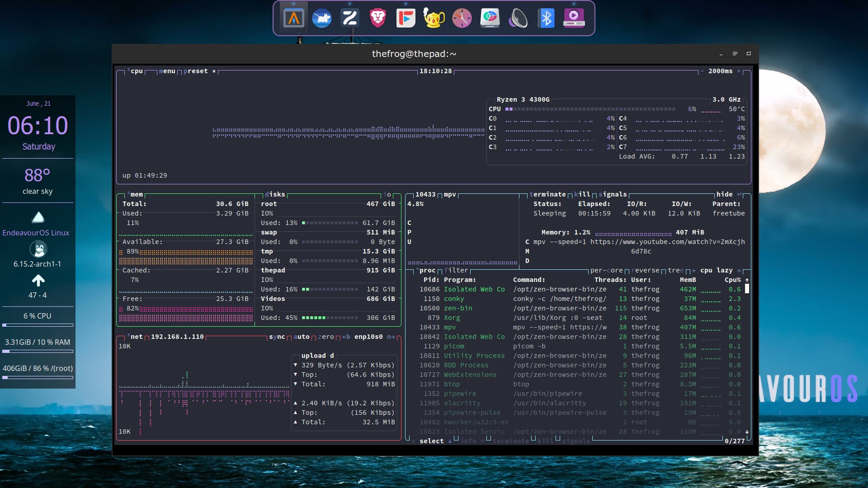The image size is (868, 488).
Task: Click the terminal window menu icon
Action: 735,54
